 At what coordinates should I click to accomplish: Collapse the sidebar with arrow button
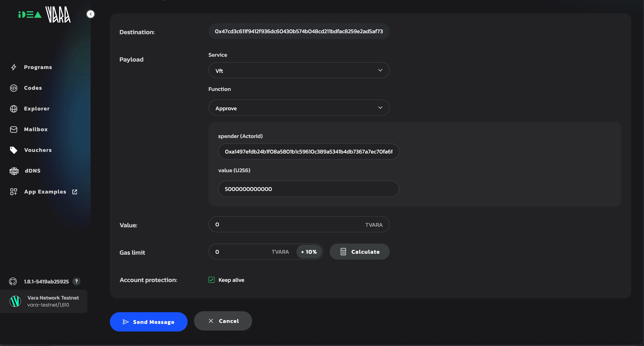[x=91, y=14]
